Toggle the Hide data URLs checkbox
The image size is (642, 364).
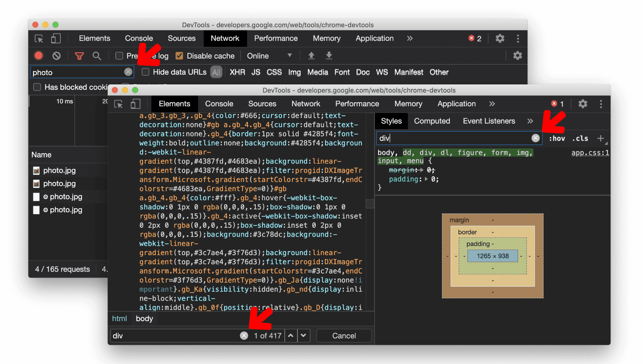tap(145, 72)
